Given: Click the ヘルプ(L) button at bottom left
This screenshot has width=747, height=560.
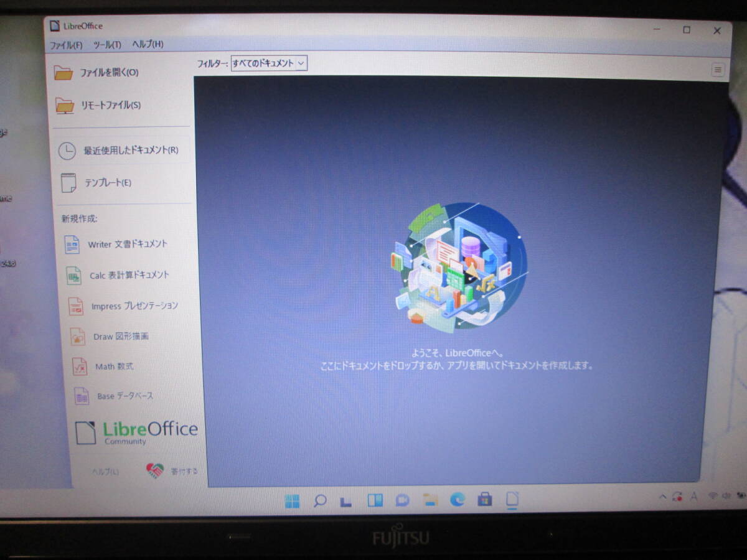Looking at the screenshot, I should [x=105, y=471].
